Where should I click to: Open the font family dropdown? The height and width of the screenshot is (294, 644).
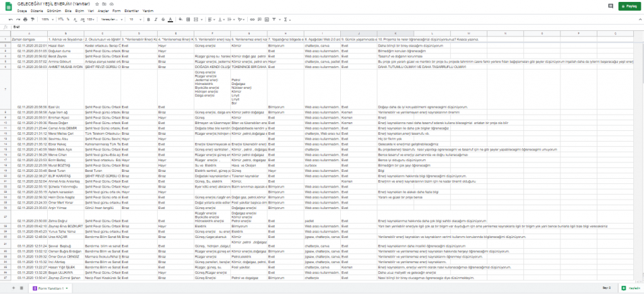(111, 19)
